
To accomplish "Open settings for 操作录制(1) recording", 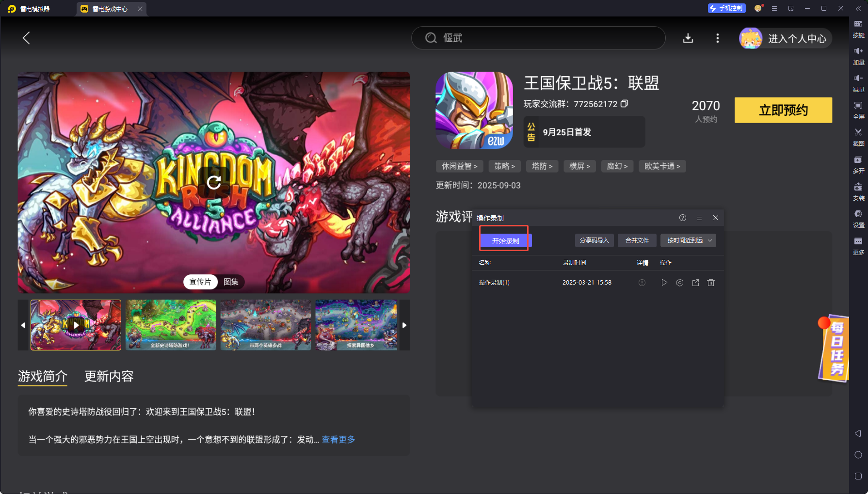I will pyautogui.click(x=680, y=283).
